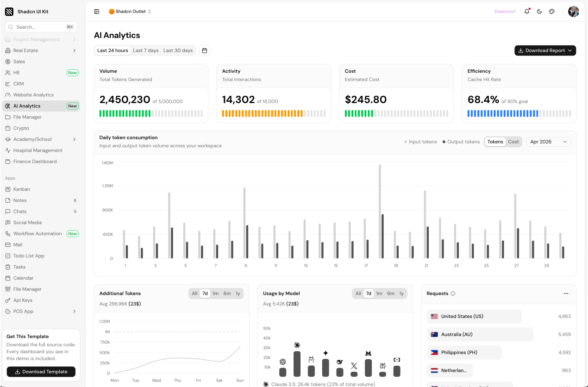The width and height of the screenshot is (588, 387).
Task: Open CRM in the sidebar
Action: [x=41, y=84]
